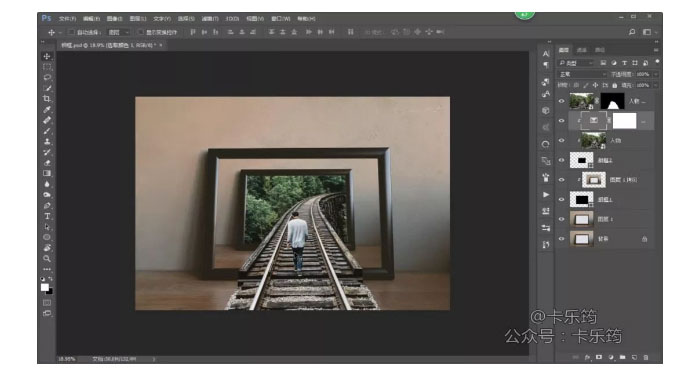The image size is (700, 372).
Task: Click the Create new group folder icon
Action: point(622,357)
